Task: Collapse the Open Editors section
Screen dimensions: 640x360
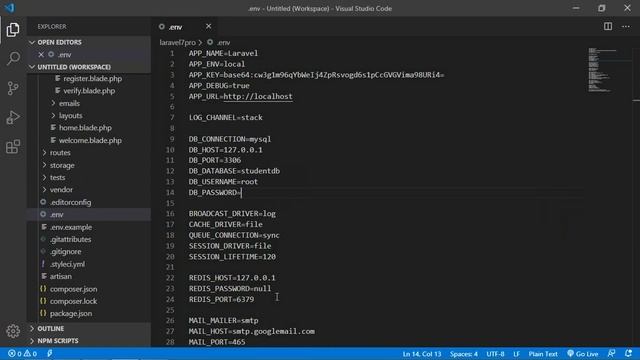Action: tap(89, 42)
